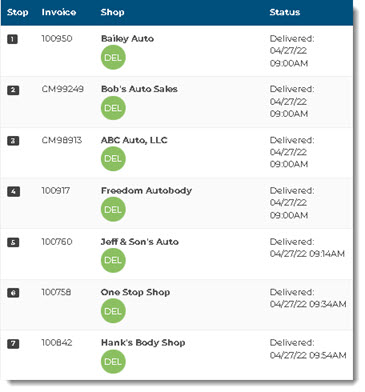The image size is (365, 392).
Task: Click the DEL badge for One Stop Shop
Action: coord(113,311)
